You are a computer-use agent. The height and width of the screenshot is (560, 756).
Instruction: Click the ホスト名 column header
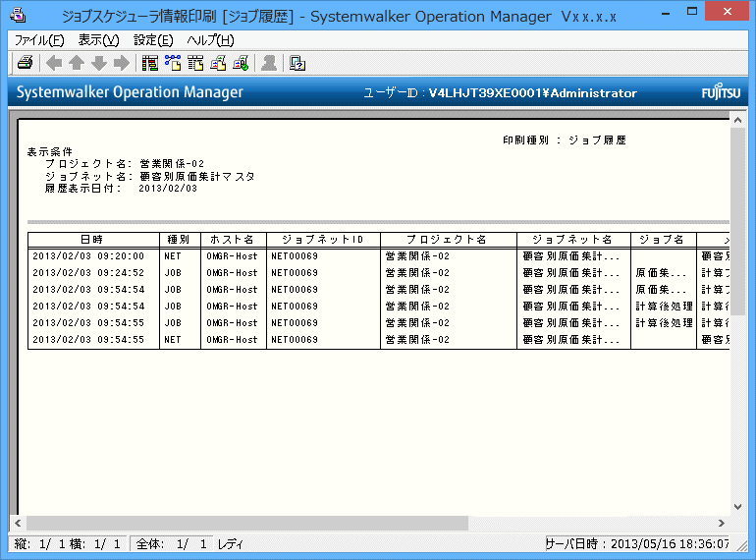tap(234, 240)
